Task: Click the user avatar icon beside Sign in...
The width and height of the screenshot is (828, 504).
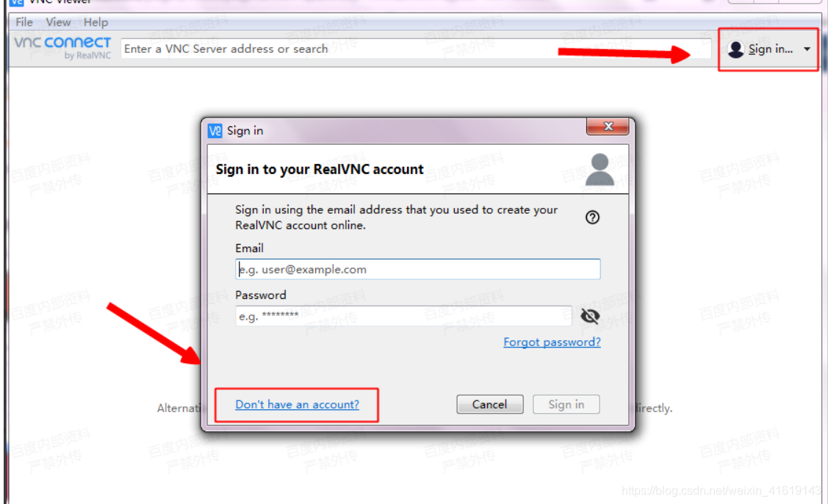Action: [735, 49]
